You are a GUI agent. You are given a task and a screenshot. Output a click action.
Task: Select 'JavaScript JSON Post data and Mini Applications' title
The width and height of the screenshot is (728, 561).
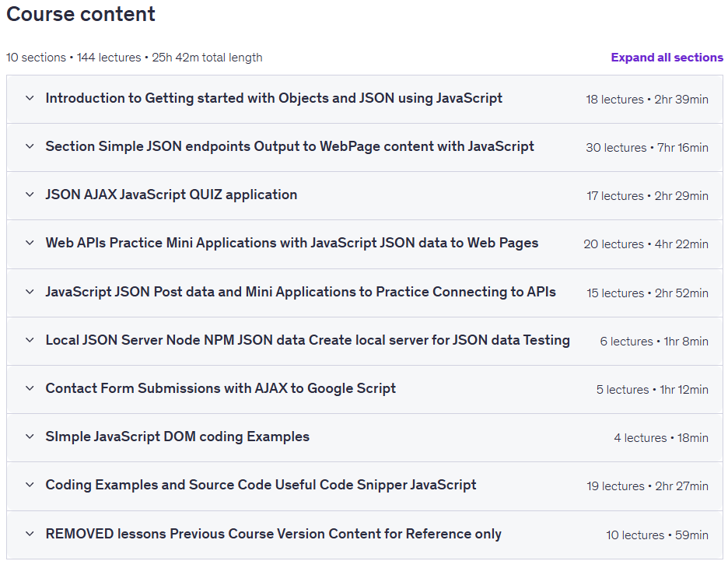click(300, 292)
